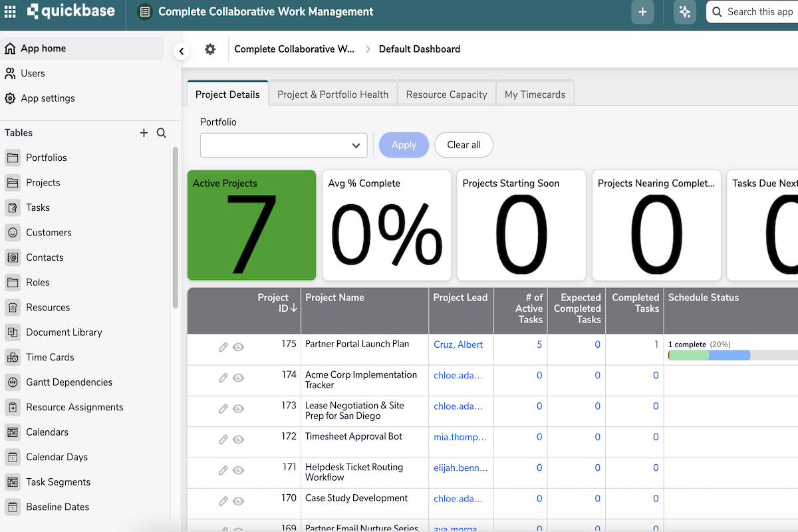Viewport: 798px width, 532px height.
Task: Switch to the Resource Capacity tab
Action: (446, 94)
